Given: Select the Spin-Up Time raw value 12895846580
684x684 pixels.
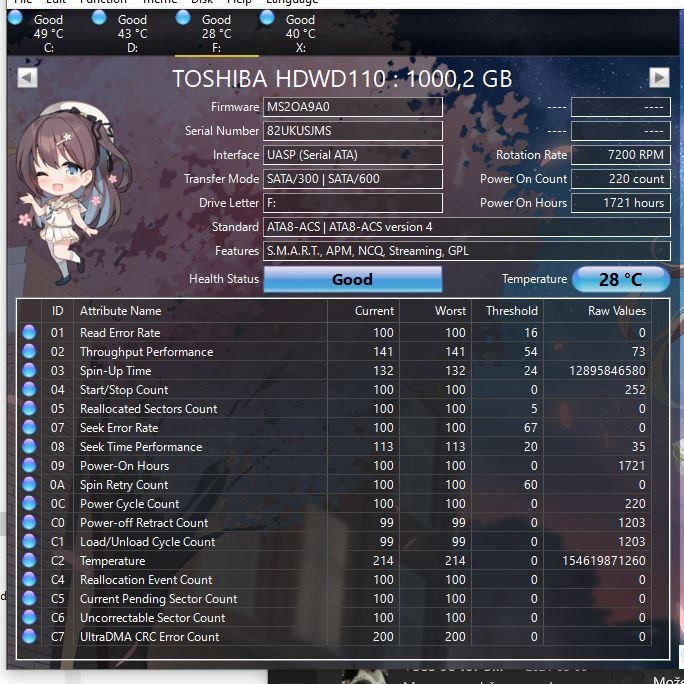Looking at the screenshot, I should pos(607,371).
